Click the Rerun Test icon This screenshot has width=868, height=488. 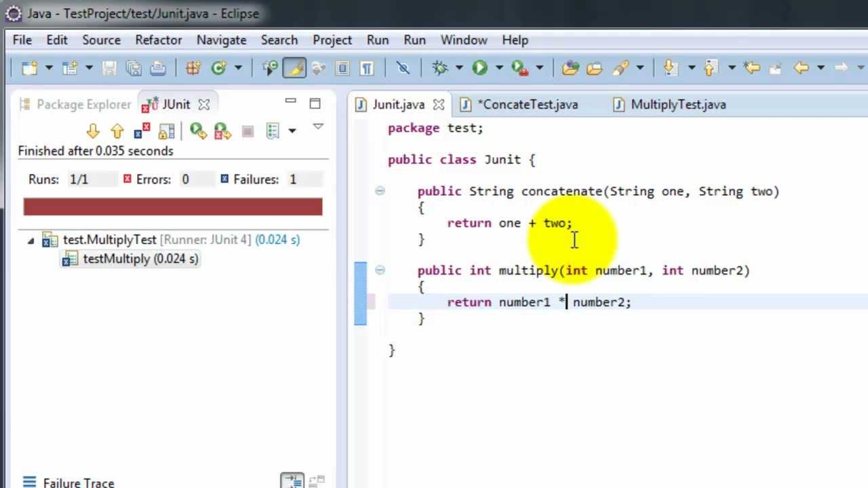tap(198, 131)
